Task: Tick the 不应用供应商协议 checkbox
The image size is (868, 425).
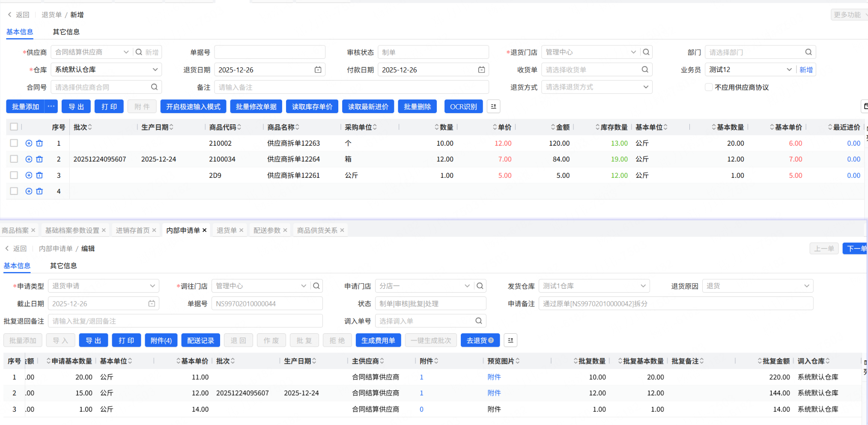Action: pos(709,87)
